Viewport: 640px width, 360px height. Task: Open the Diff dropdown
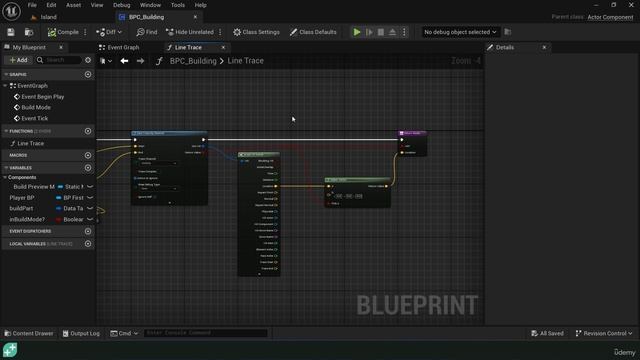coord(109,32)
